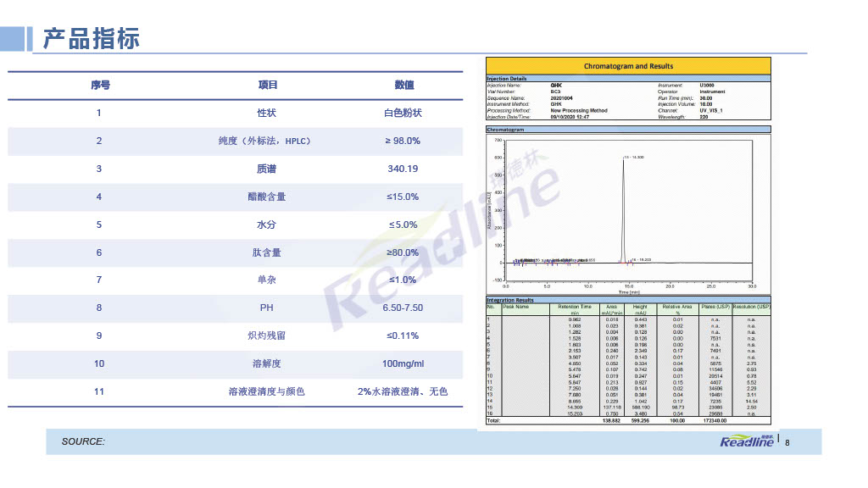Click the Readline logo in the footer
The width and height of the screenshot is (868, 488).
[x=746, y=441]
